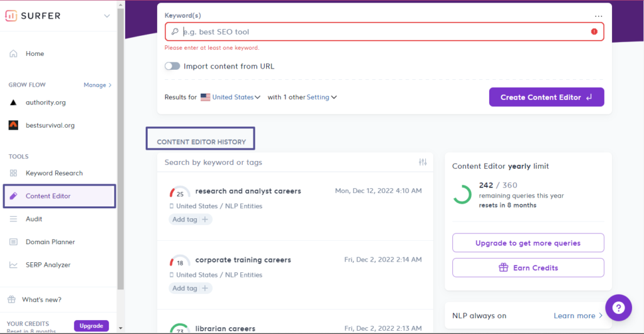Focus the Keyword(s) input field
644x334 pixels.
tap(384, 31)
